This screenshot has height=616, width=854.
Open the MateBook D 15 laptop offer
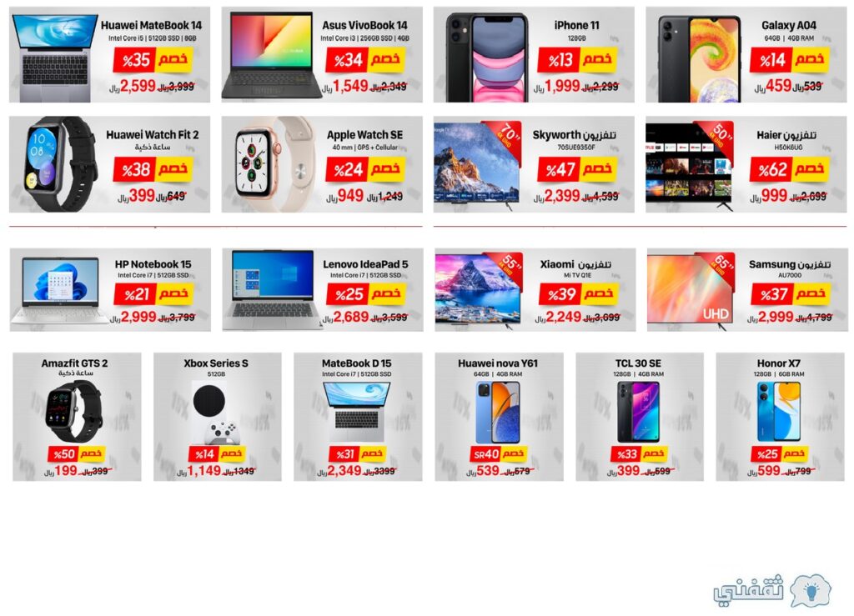point(358,417)
